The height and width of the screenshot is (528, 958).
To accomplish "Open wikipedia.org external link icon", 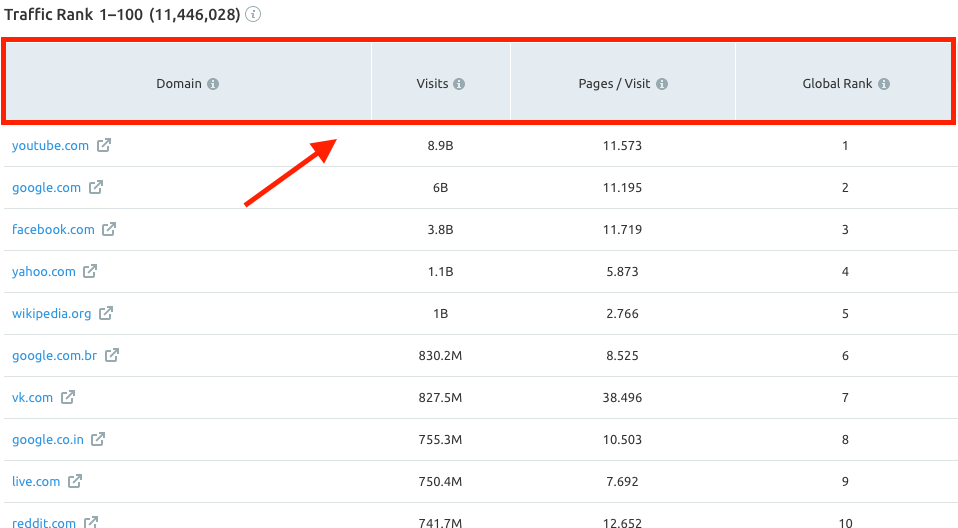I will click(106, 313).
